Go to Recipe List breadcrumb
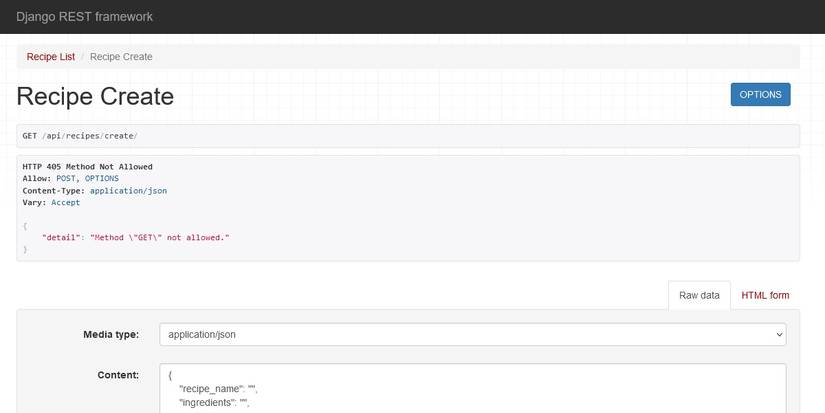 click(x=51, y=57)
